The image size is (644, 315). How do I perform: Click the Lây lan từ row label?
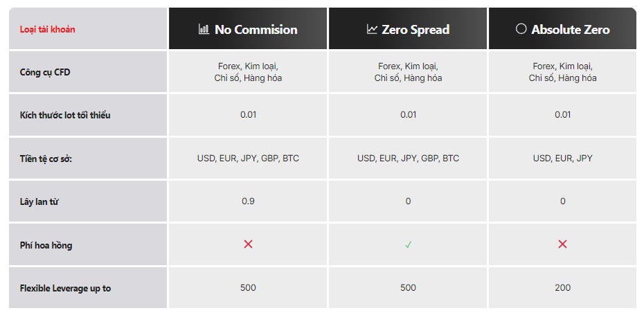pyautogui.click(x=39, y=201)
